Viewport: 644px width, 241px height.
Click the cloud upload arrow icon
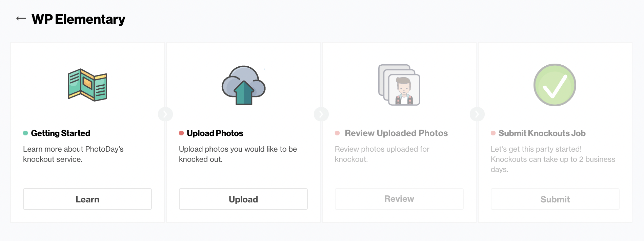click(x=243, y=85)
